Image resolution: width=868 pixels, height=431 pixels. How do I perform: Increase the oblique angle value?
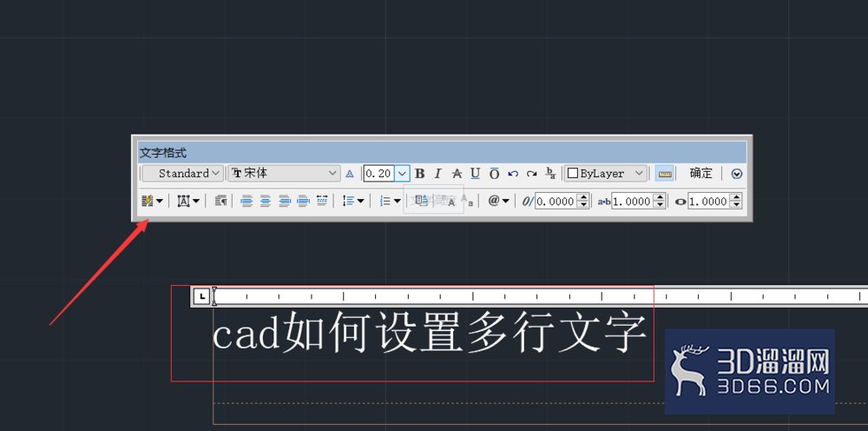(x=582, y=198)
